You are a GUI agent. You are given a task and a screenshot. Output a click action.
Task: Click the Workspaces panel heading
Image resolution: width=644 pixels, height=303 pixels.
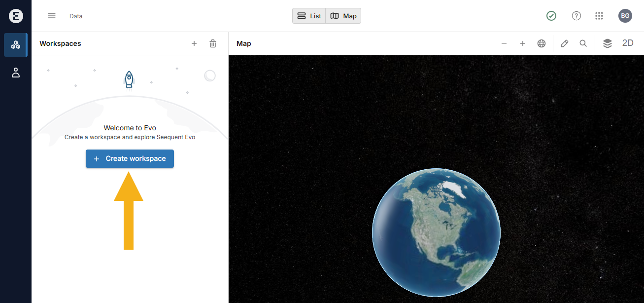[60, 43]
